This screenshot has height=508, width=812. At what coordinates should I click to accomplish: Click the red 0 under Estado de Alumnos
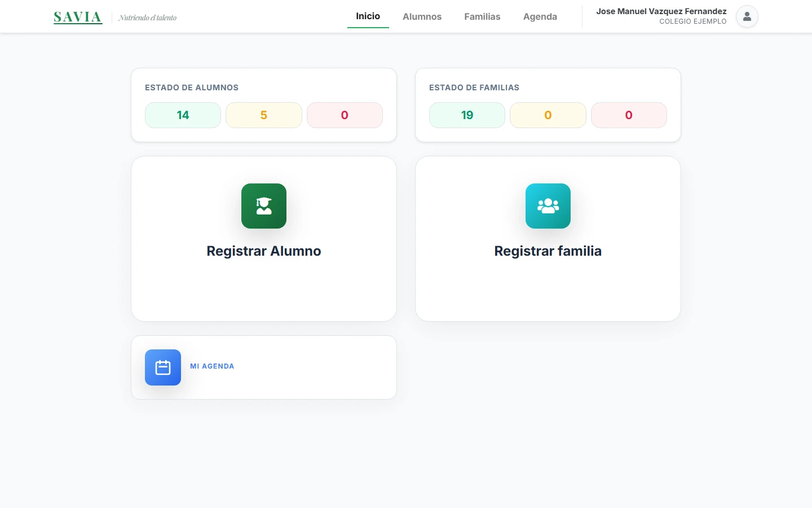tap(345, 115)
